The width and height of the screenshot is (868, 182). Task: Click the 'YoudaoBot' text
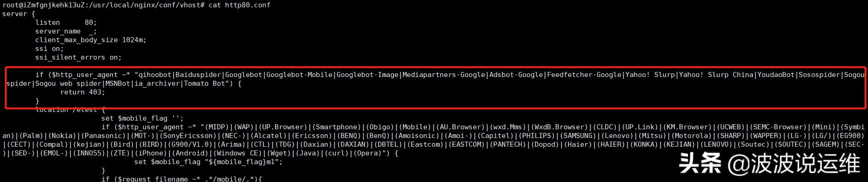[776, 75]
